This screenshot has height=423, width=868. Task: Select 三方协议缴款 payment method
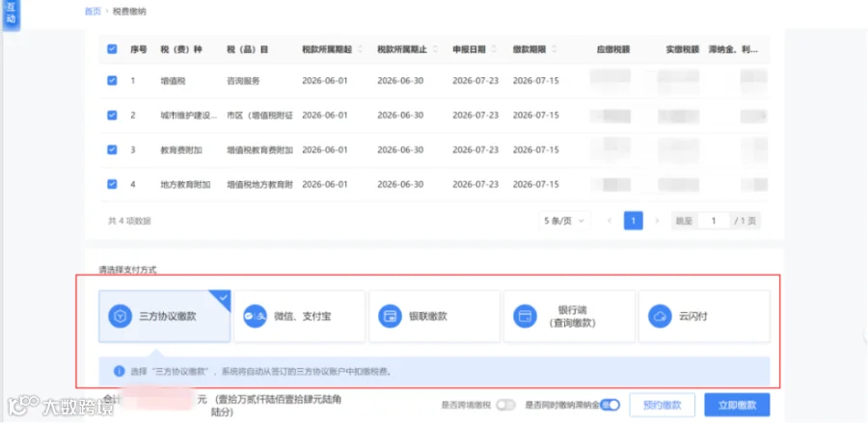click(164, 317)
